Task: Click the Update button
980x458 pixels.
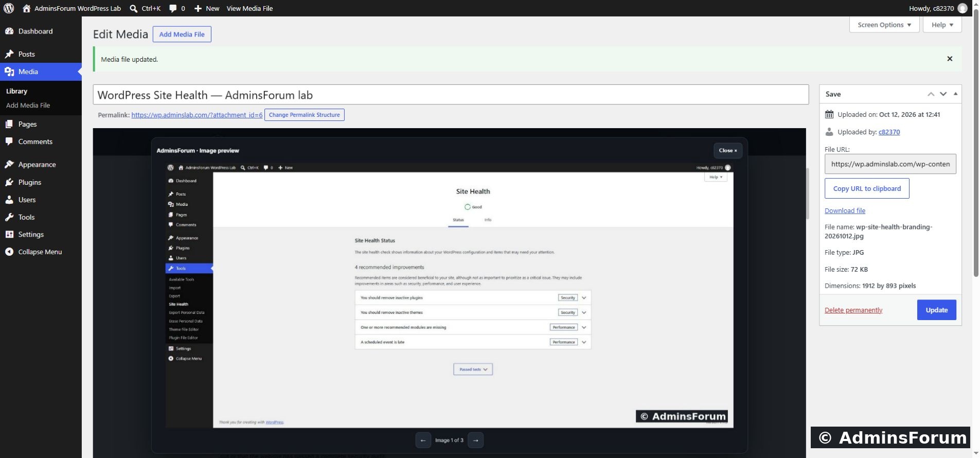Action: click(x=936, y=310)
